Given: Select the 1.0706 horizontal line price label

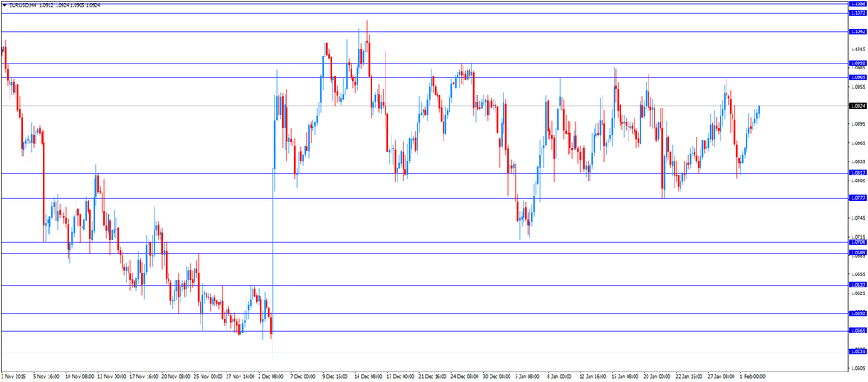Looking at the screenshot, I should [857, 242].
